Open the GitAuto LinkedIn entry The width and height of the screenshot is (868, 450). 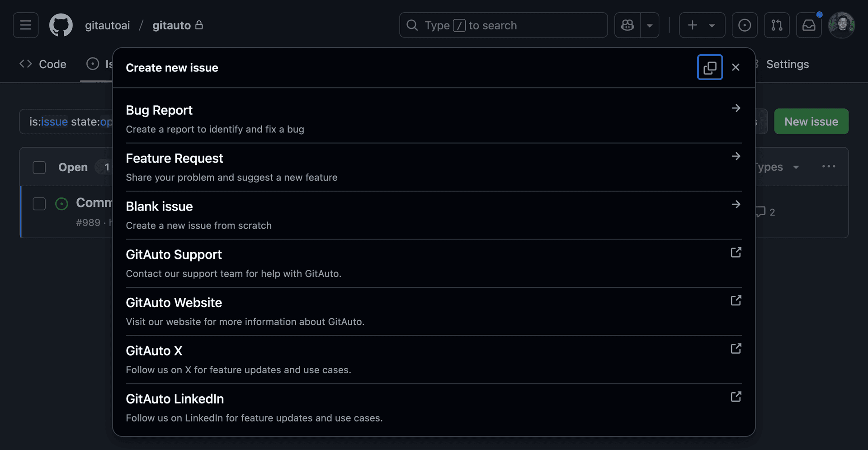434,408
